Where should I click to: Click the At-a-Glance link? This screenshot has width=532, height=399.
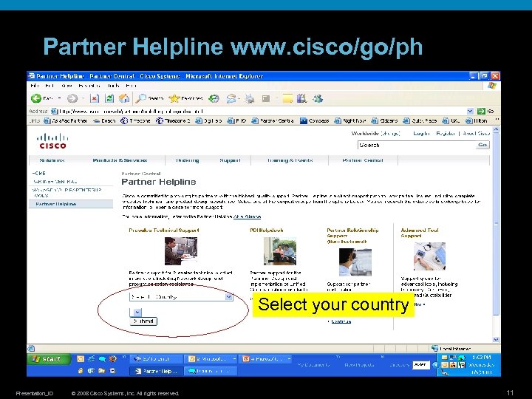(x=247, y=216)
